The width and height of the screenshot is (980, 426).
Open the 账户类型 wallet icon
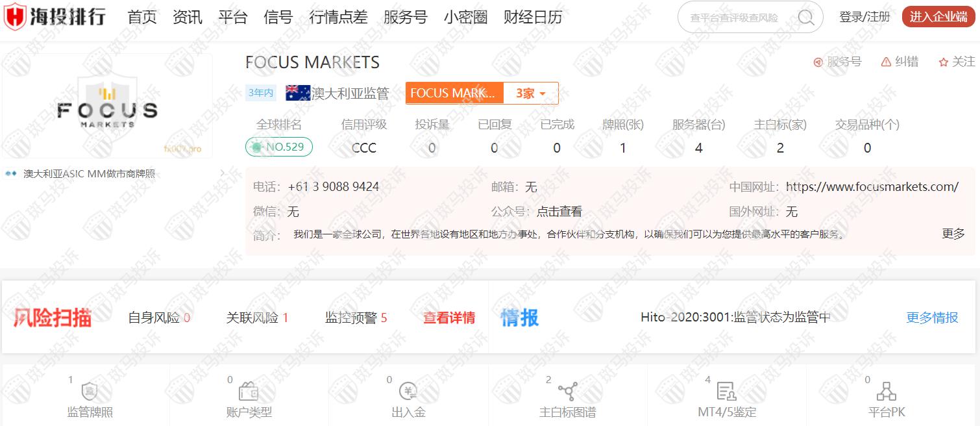249,392
